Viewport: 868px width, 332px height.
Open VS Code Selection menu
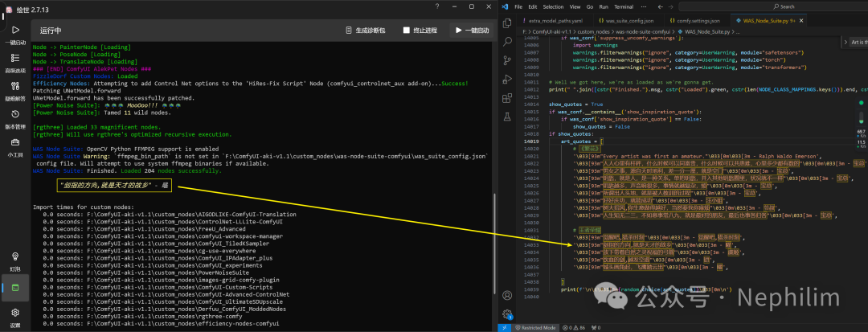(553, 6)
